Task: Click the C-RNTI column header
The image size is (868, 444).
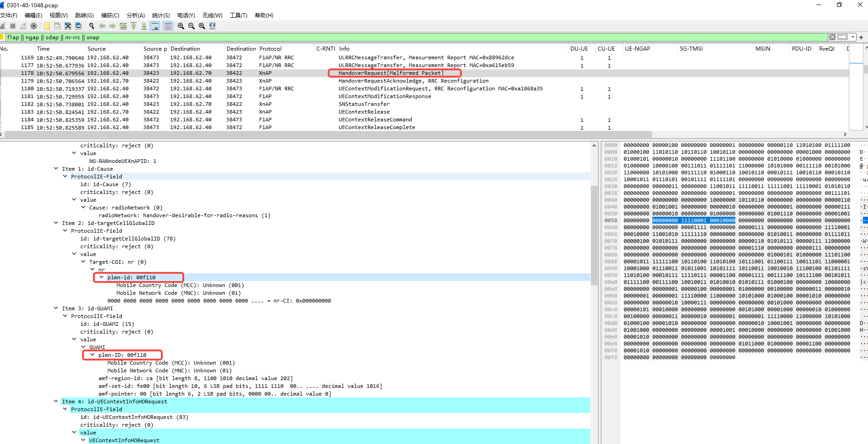Action: click(325, 49)
